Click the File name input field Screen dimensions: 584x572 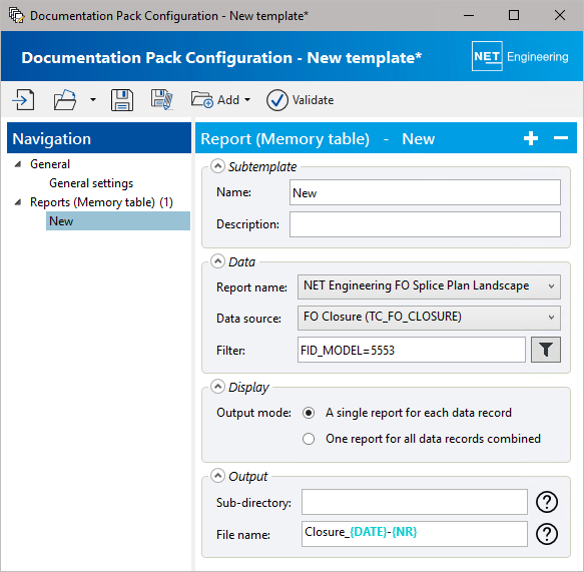point(414,534)
